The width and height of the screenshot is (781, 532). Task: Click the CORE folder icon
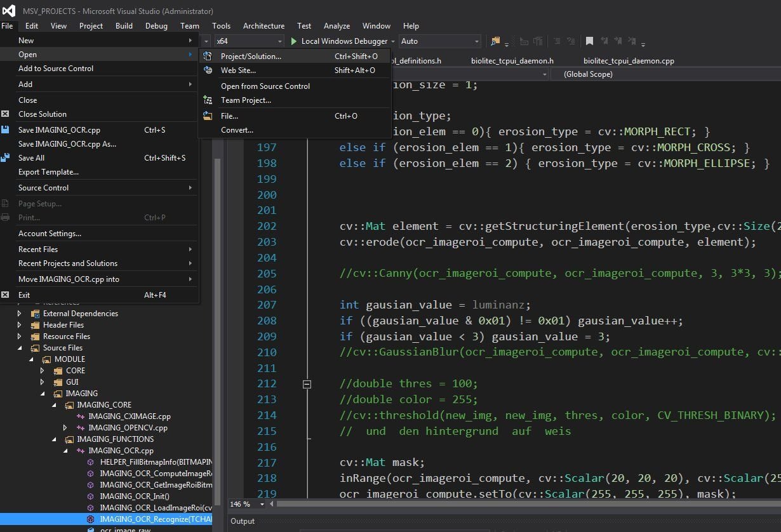(x=58, y=371)
